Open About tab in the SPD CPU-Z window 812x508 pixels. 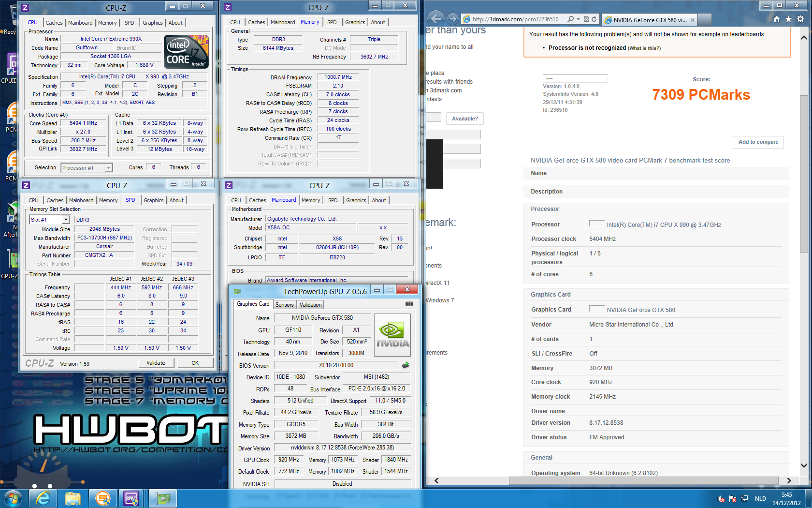(x=176, y=200)
